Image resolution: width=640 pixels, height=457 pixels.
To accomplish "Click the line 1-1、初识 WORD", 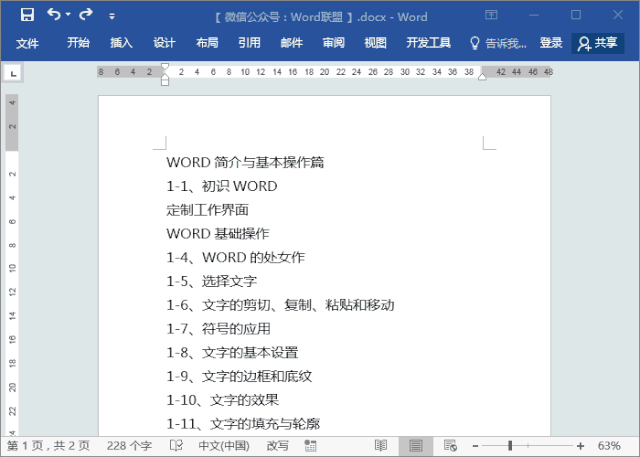I will 222,186.
